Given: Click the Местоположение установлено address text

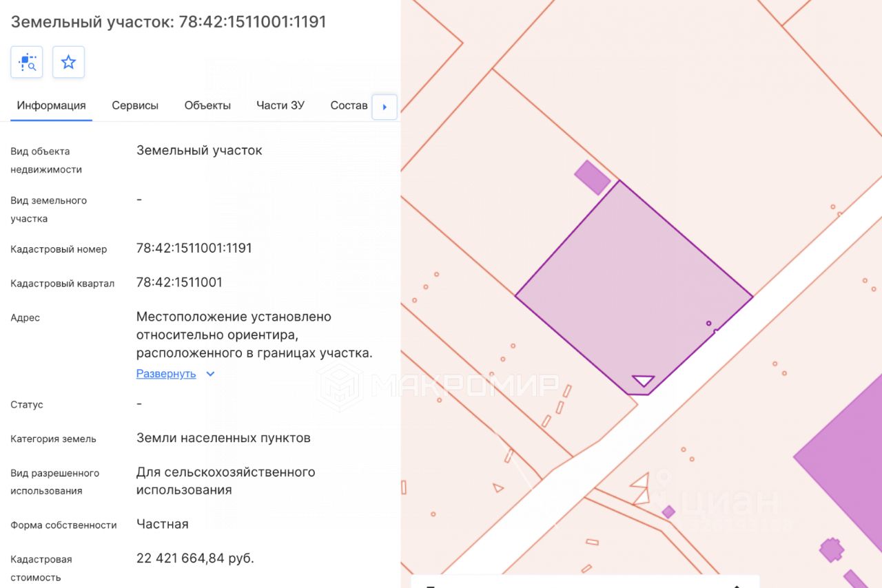Looking at the screenshot, I should click(x=254, y=335).
